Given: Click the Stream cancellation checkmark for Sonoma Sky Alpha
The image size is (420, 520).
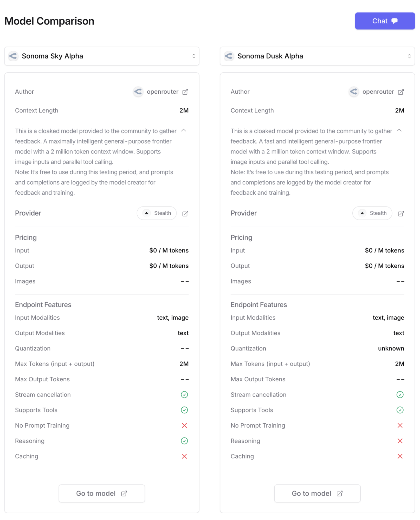Looking at the screenshot, I should [x=184, y=395].
